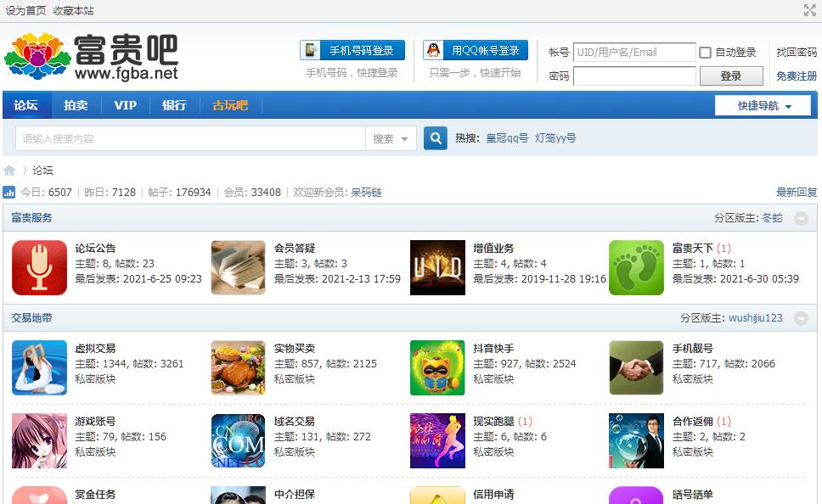Click the 登录 button
Screen dimensions: 822x504
[731, 76]
